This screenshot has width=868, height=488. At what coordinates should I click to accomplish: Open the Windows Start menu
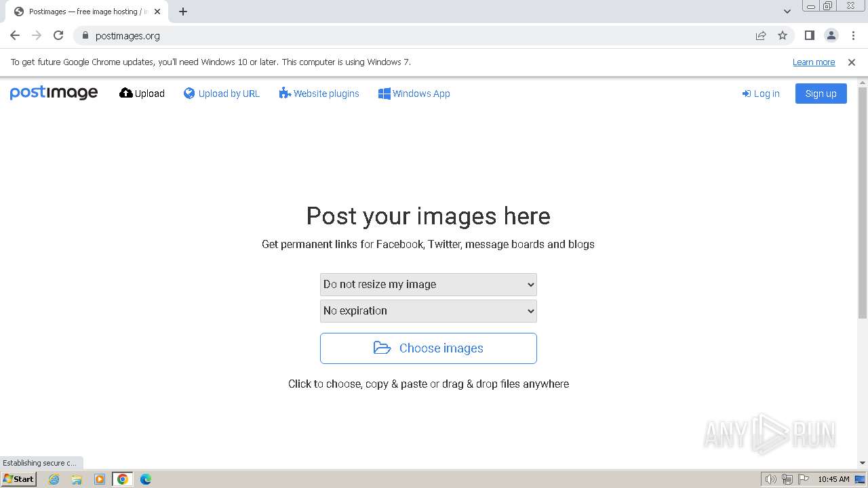(x=18, y=479)
